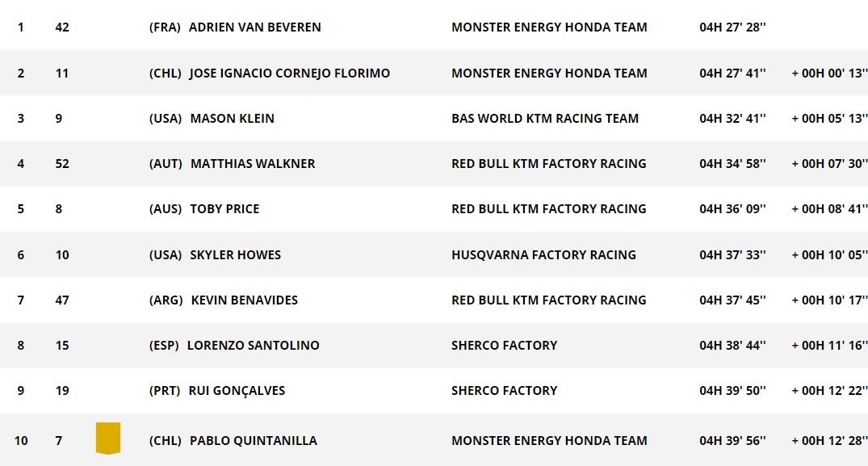Click the gap + 00H 05' 13''
The width and height of the screenshot is (868, 466).
click(x=829, y=119)
